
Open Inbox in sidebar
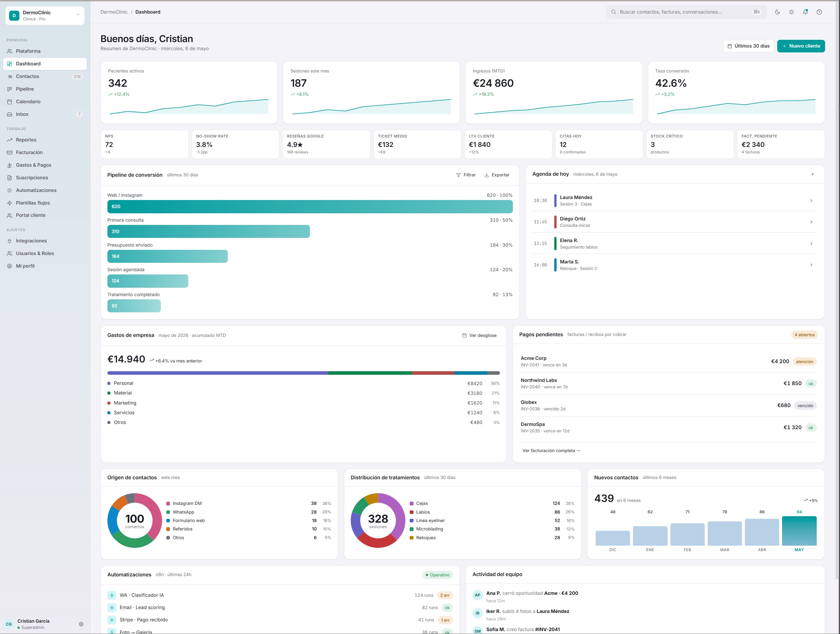pos(45,114)
